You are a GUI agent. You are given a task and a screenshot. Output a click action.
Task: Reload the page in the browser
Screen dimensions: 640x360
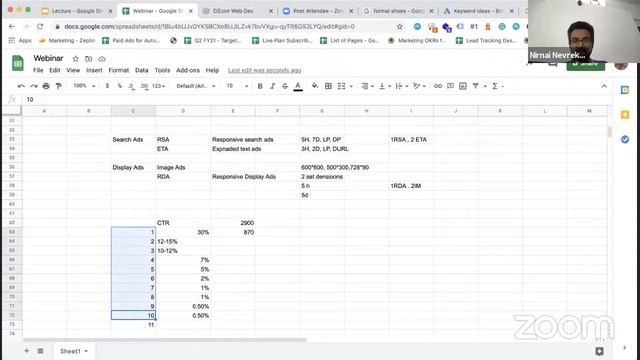(x=40, y=27)
